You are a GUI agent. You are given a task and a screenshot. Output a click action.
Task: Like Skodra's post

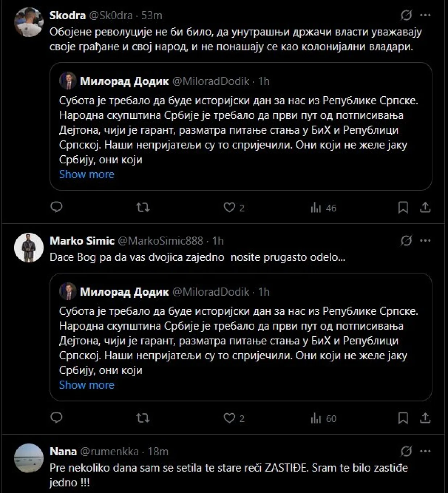[x=229, y=208]
